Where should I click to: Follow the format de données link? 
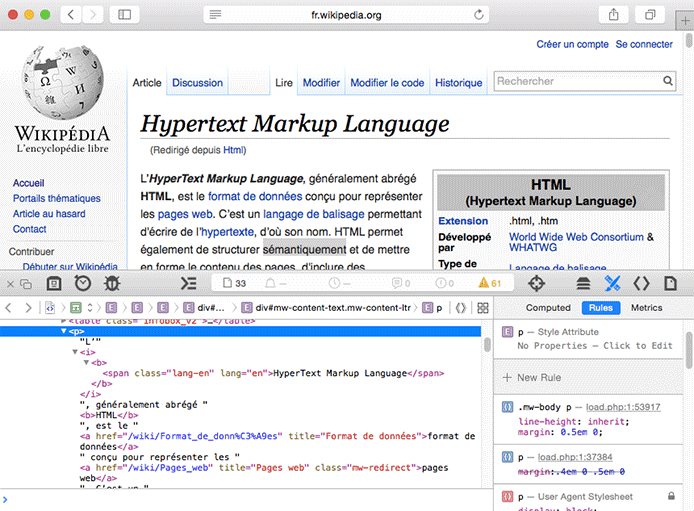(x=255, y=196)
